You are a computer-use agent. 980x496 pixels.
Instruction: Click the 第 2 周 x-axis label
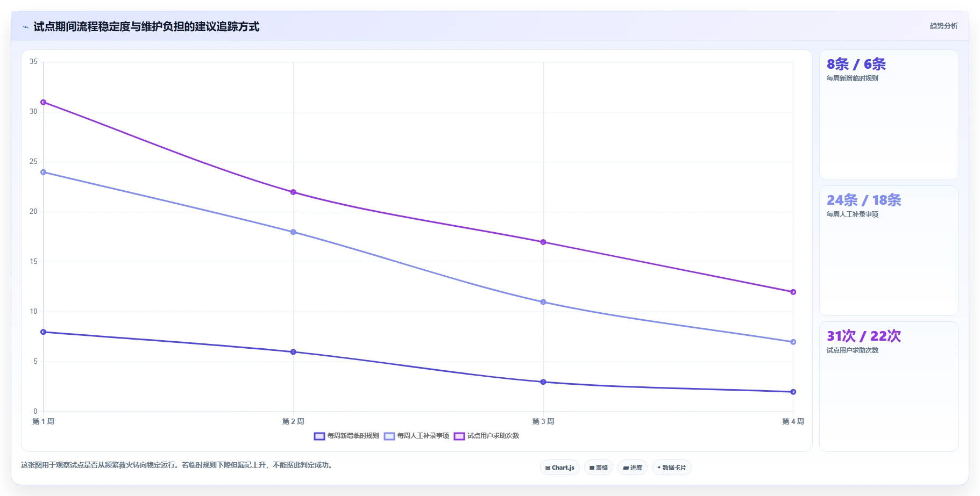(x=293, y=421)
